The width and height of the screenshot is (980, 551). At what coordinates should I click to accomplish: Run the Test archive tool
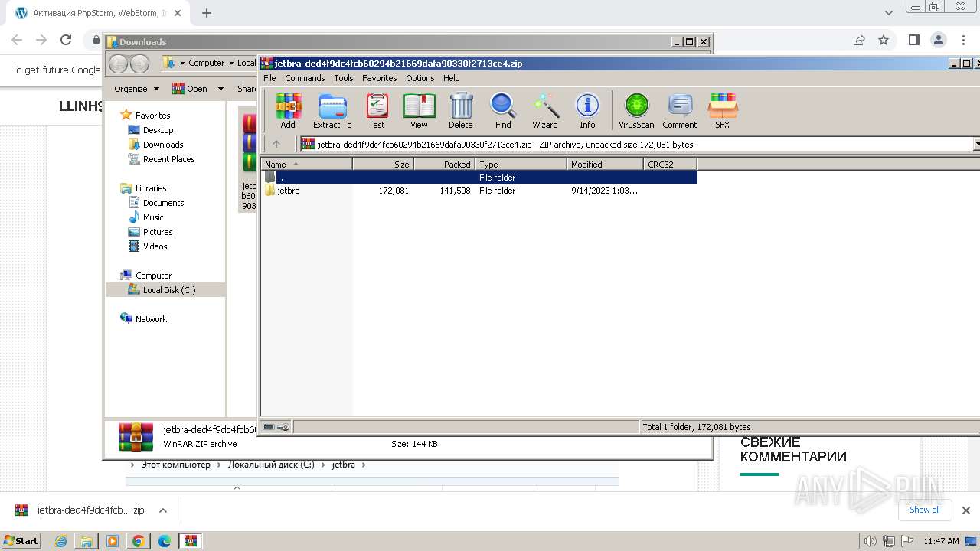377,110
